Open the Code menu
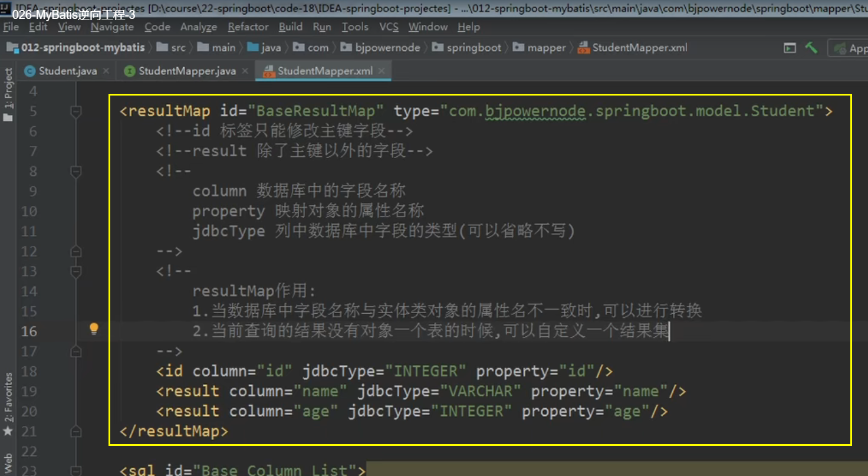Viewport: 868px width, 476px height. pos(157,27)
